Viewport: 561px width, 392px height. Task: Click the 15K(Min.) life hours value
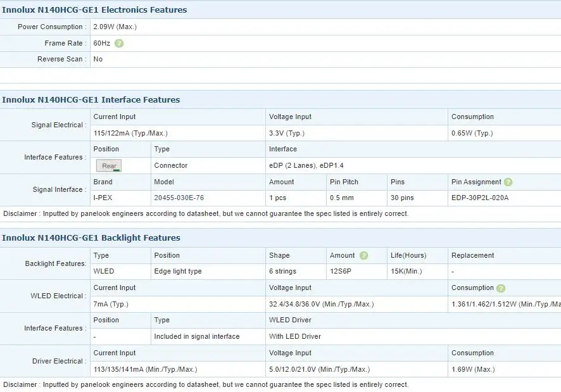(x=406, y=271)
